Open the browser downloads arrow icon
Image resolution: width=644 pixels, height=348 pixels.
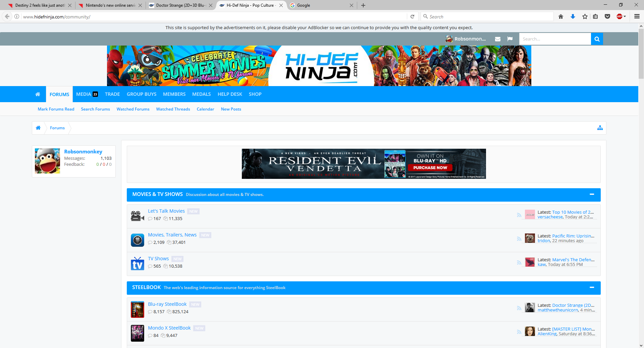click(573, 16)
